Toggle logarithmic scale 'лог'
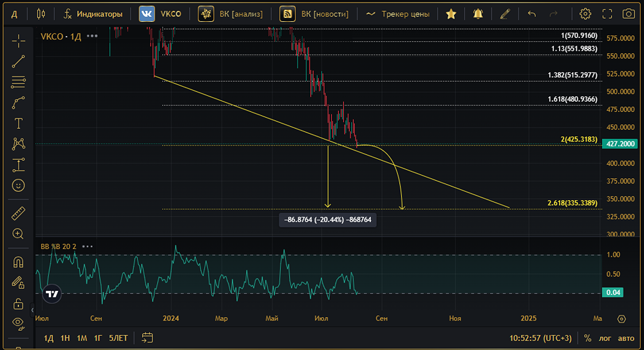This screenshot has height=350, width=644. click(605, 338)
